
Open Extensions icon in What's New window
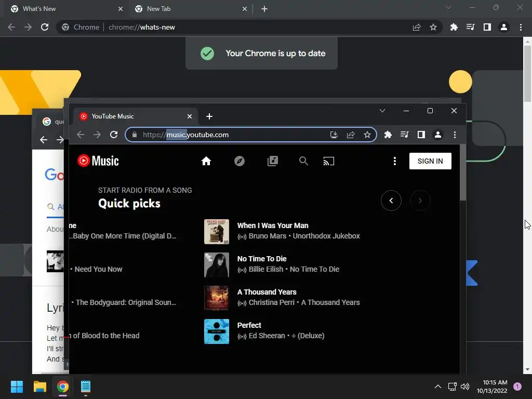click(x=454, y=27)
